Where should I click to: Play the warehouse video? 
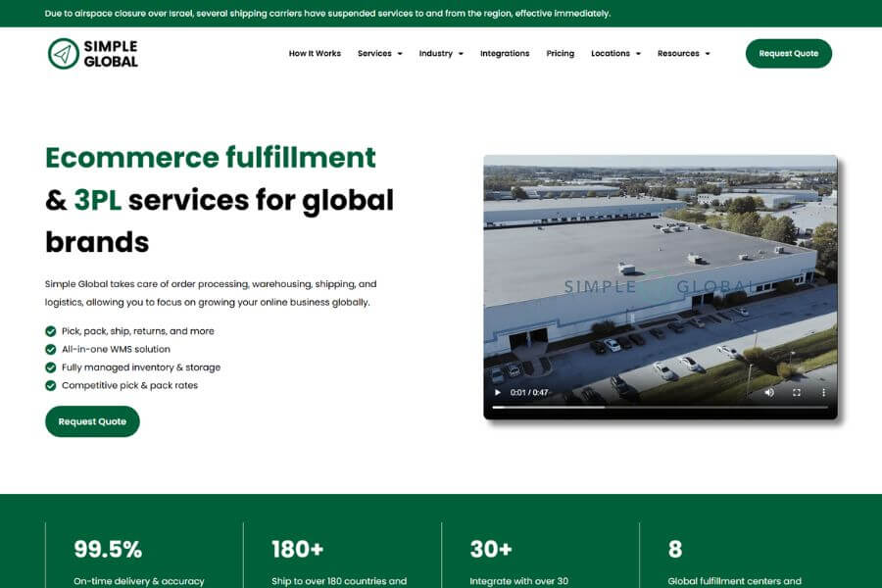click(497, 392)
